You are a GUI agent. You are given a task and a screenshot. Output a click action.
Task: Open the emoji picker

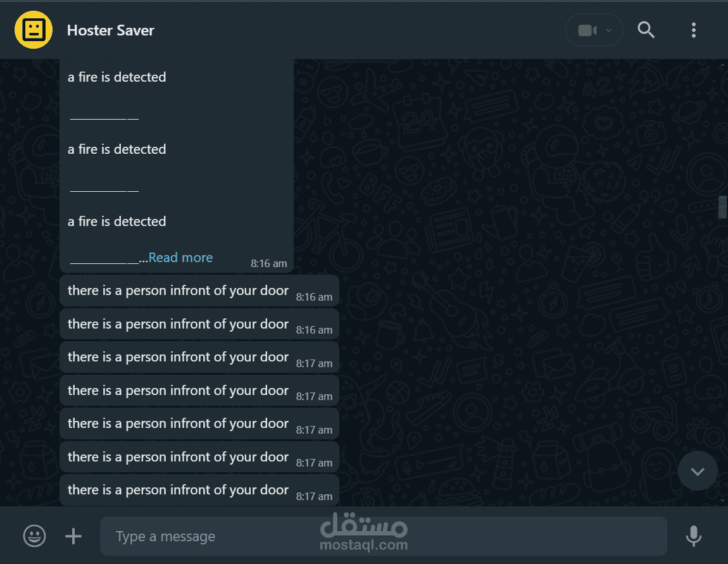coord(34,536)
